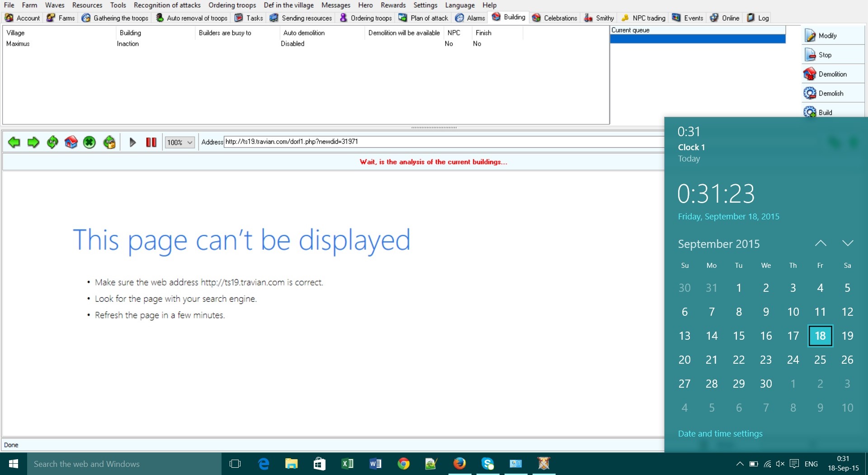Open the Account toolbar tab
The image size is (868, 475).
23,18
